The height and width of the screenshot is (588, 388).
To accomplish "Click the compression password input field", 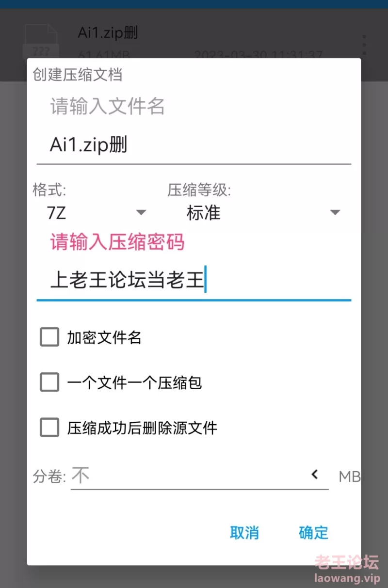I will (x=194, y=281).
